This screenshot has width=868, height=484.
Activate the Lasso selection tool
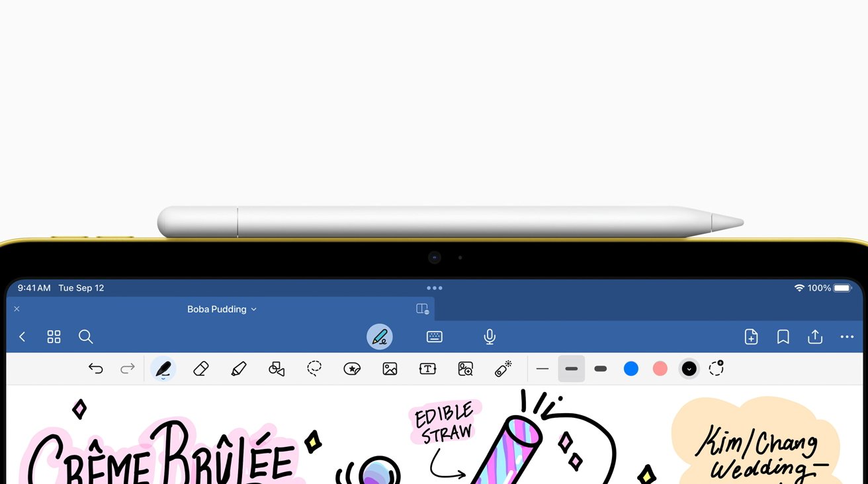tap(314, 369)
